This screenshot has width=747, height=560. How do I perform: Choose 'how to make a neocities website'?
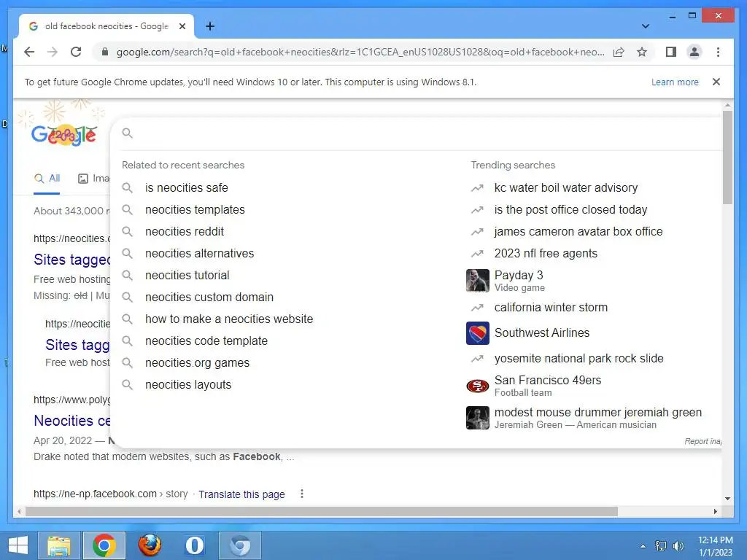[x=229, y=319]
